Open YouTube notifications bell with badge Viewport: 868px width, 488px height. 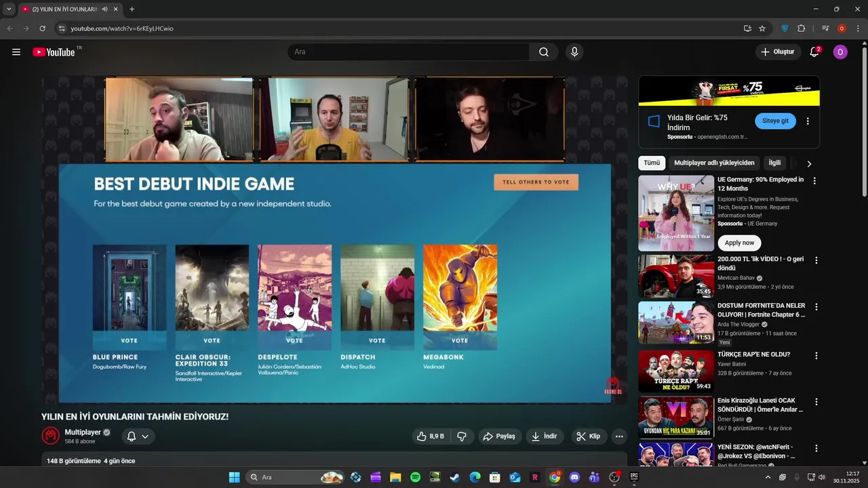[815, 52]
